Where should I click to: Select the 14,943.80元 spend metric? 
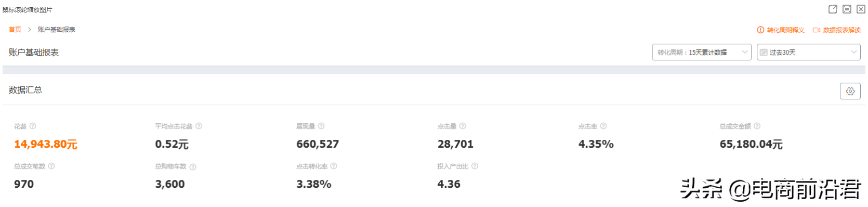[46, 144]
